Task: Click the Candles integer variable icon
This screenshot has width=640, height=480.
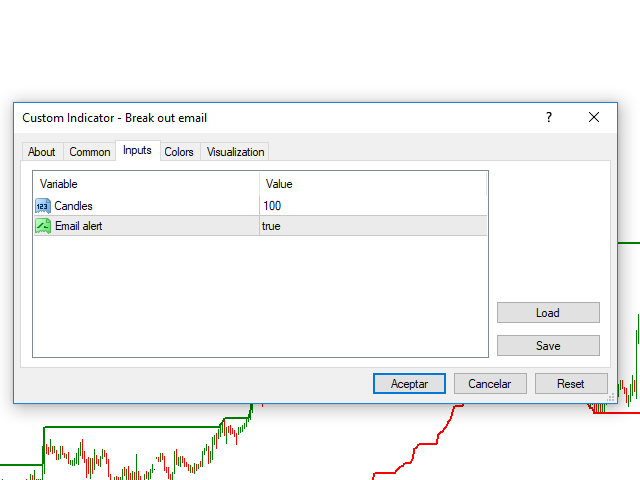Action: click(x=43, y=206)
